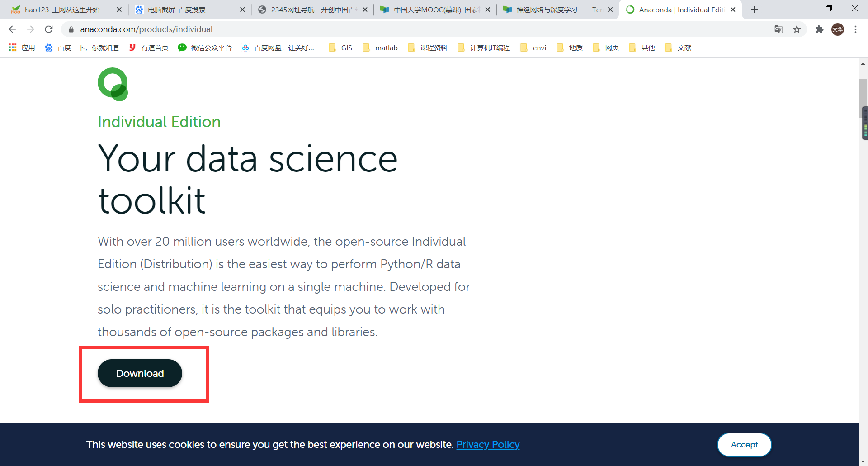
Task: Click the browser forward arrow
Action: click(30, 29)
